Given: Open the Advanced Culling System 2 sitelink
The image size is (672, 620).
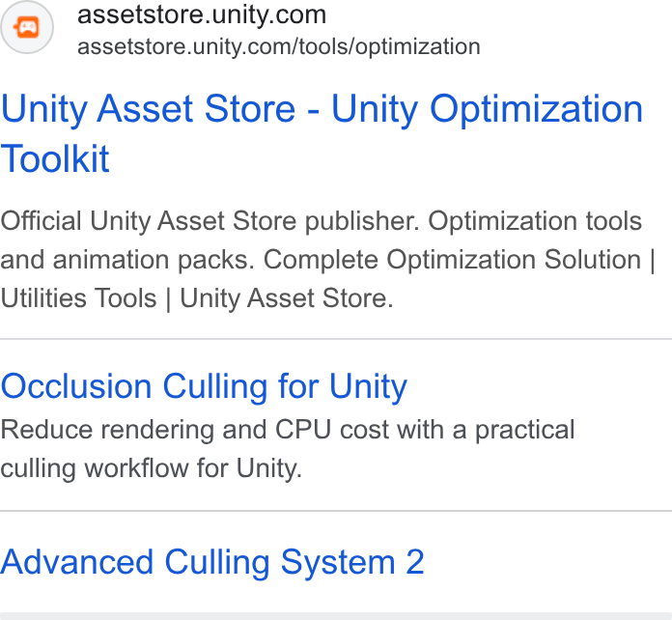Looking at the screenshot, I should tap(212, 562).
